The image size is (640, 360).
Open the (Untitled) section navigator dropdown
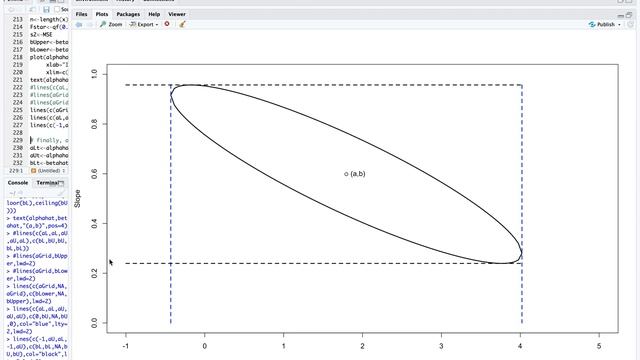pos(49,171)
